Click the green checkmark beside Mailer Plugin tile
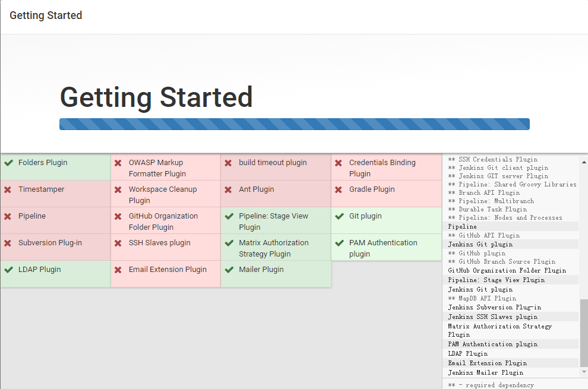The image size is (588, 389). [229, 270]
